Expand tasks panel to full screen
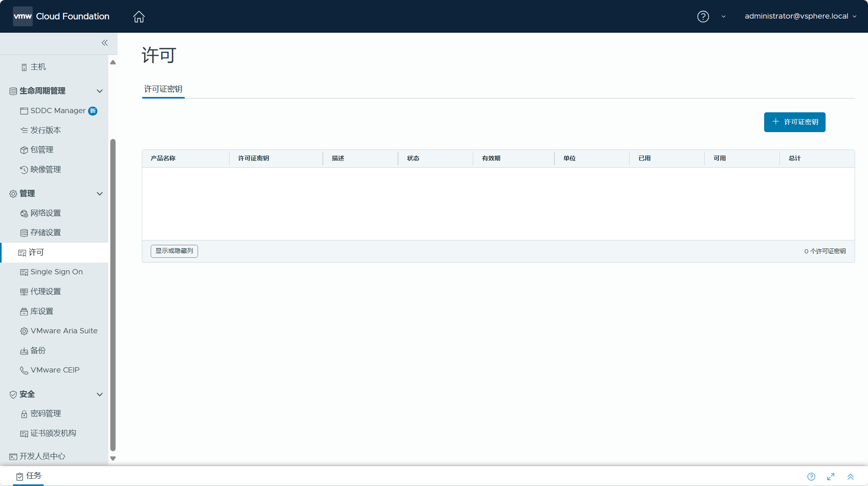 coord(831,477)
